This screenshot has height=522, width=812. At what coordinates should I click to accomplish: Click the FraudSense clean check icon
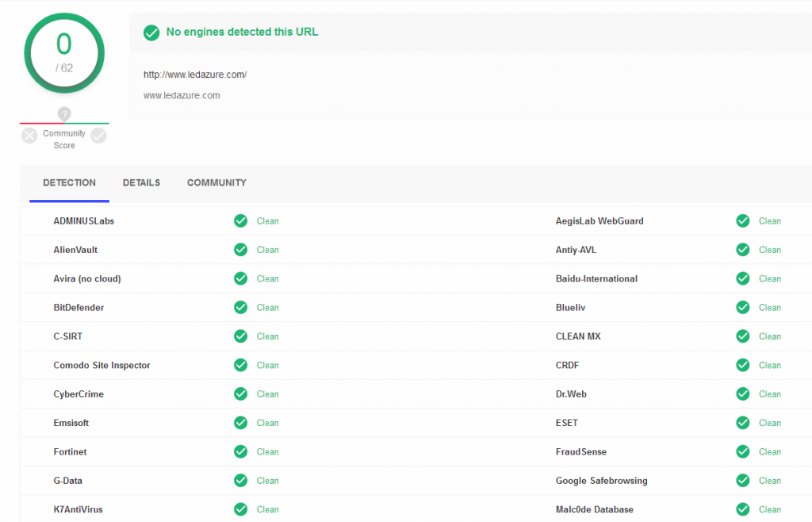pos(743,451)
